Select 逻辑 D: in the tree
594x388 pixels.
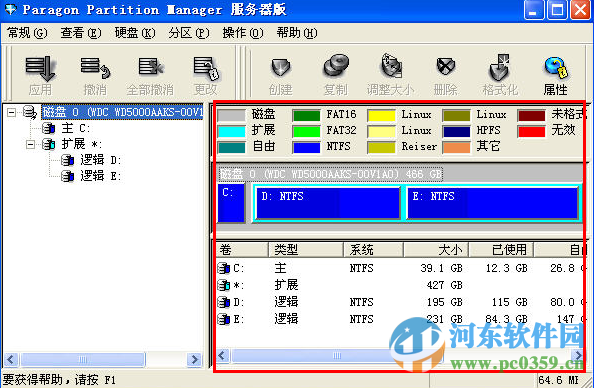tap(100, 160)
